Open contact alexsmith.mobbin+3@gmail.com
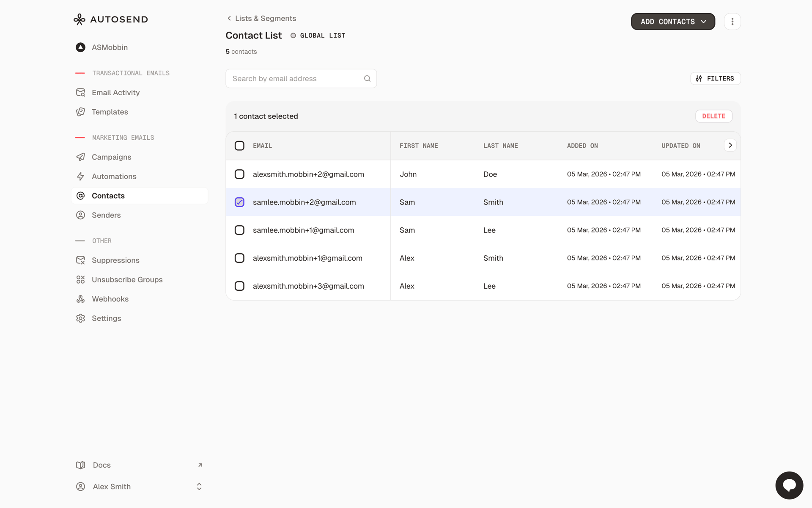The width and height of the screenshot is (812, 508). tap(308, 286)
